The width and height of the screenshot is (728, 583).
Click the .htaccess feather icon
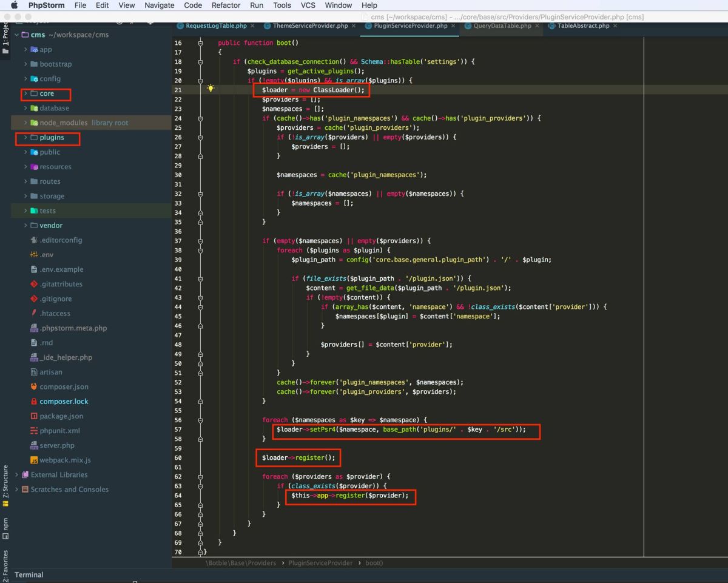click(34, 314)
